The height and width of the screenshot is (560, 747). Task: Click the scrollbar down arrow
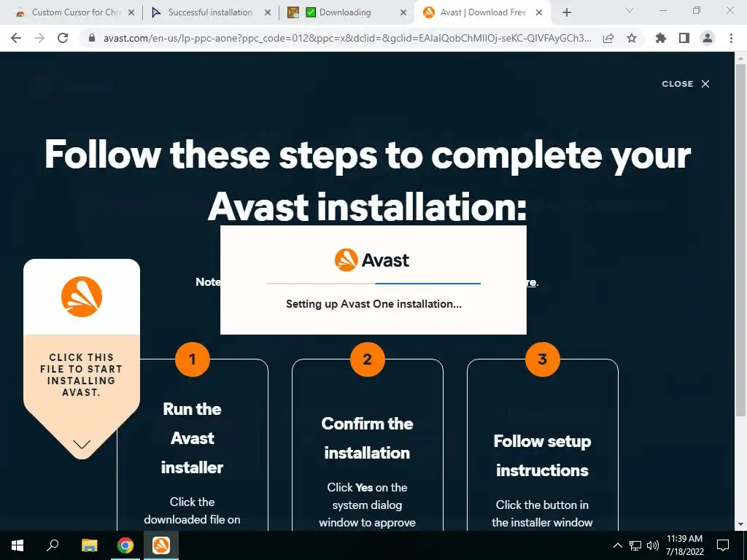(x=740, y=524)
